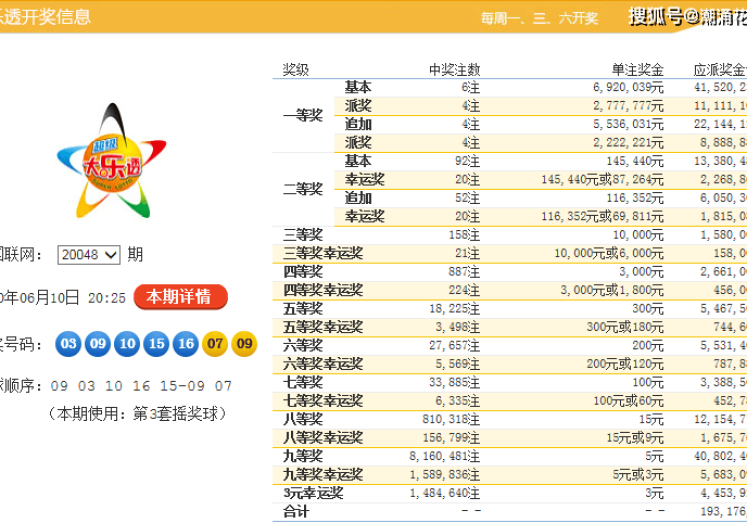Click the 2,222,221元 prize amount
Screen dimensions: 747x523
tap(628, 143)
